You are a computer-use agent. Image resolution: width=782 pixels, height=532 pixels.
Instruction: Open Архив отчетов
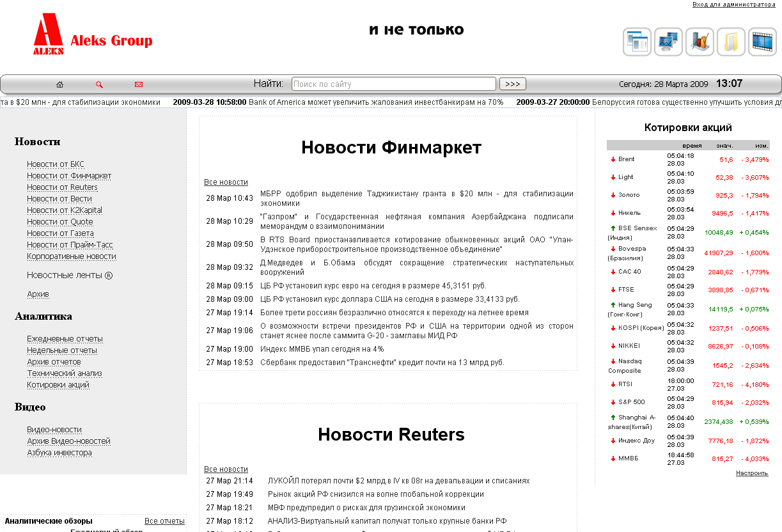pos(54,362)
